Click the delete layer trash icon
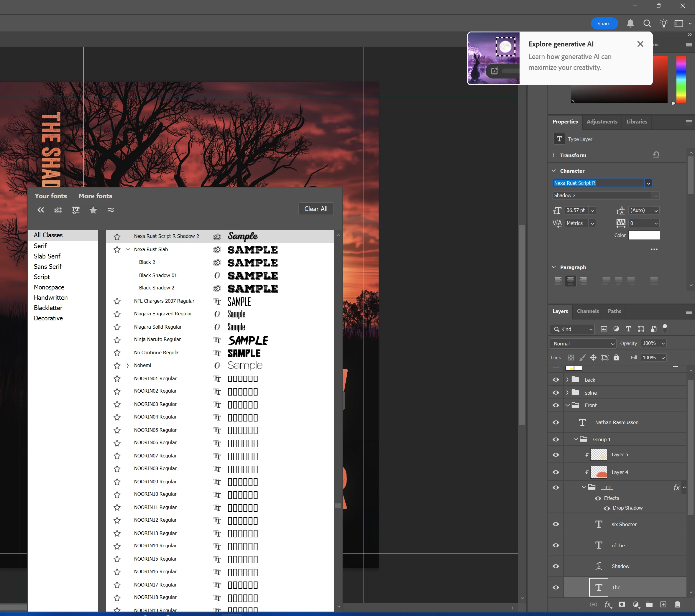Viewport: 695px width, 616px height. coord(677,605)
